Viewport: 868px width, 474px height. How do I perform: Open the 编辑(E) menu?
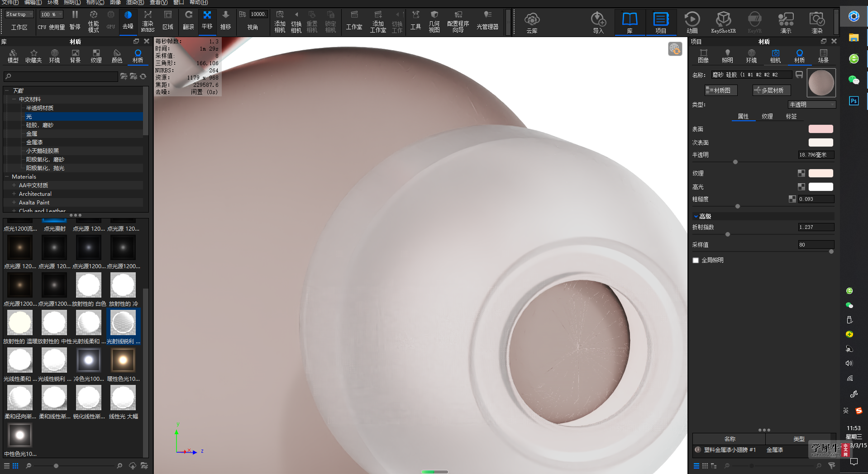click(33, 2)
